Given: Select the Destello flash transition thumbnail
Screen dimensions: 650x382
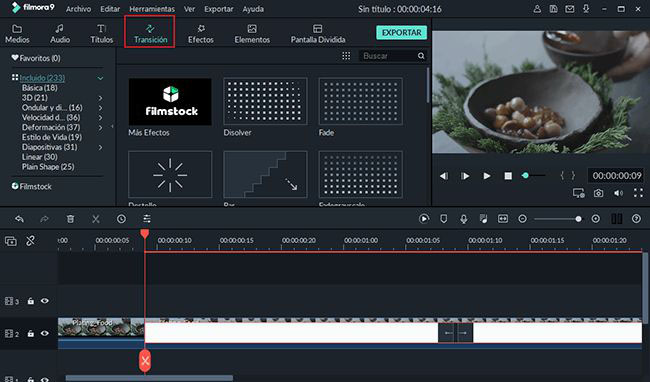Looking at the screenshot, I should [170, 174].
